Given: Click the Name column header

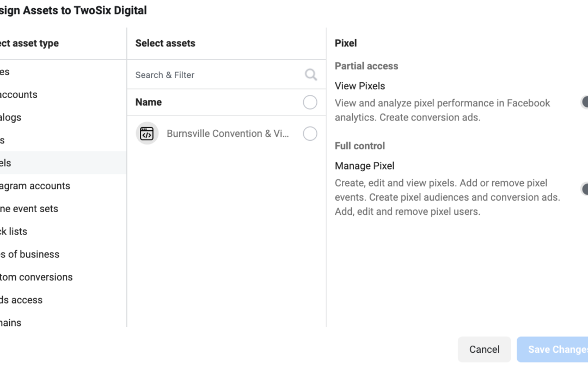Looking at the screenshot, I should tap(149, 102).
